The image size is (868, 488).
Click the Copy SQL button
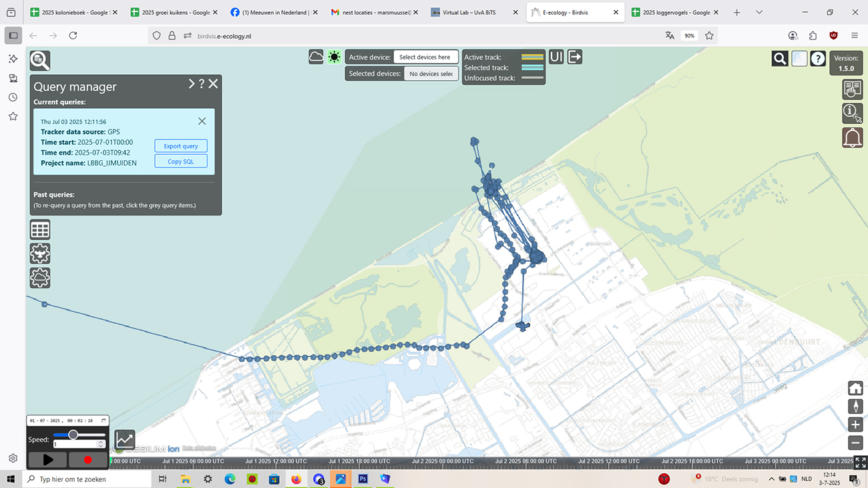click(x=181, y=162)
